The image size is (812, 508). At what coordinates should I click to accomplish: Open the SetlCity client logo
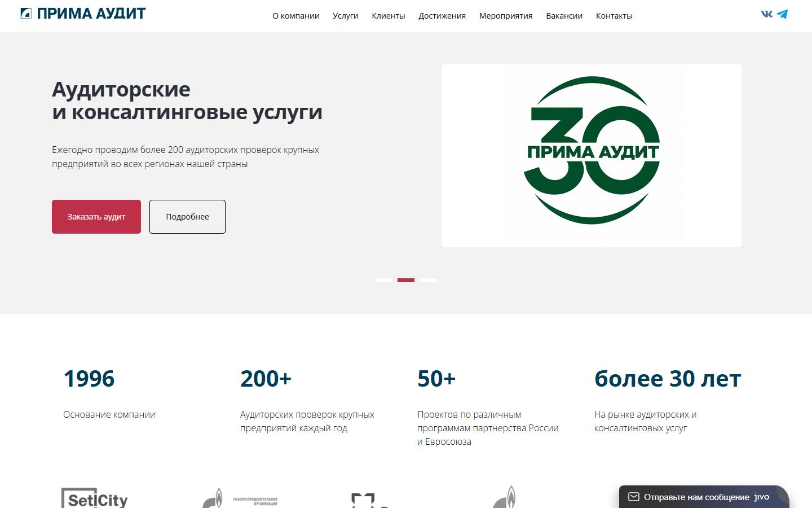click(x=95, y=498)
